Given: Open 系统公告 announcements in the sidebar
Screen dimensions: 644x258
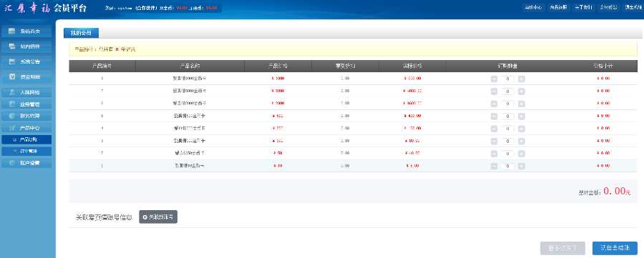Looking at the screenshot, I should coord(26,62).
